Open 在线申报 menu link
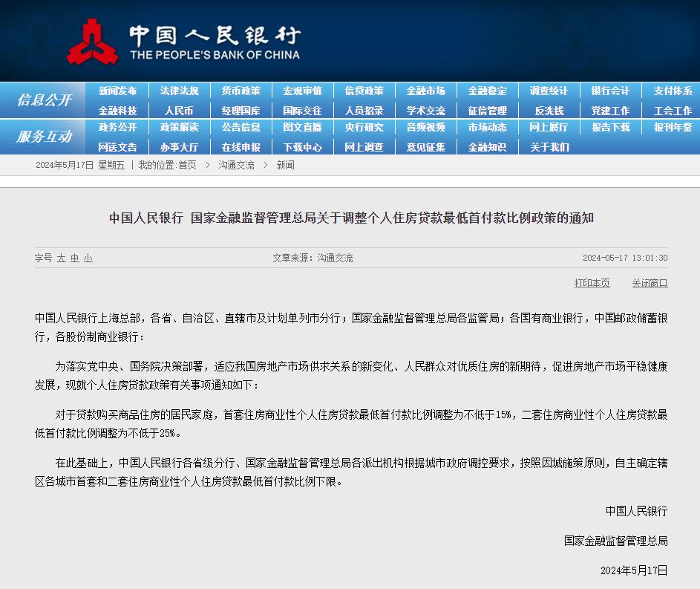Image resolution: width=700 pixels, height=589 pixels. [241, 147]
